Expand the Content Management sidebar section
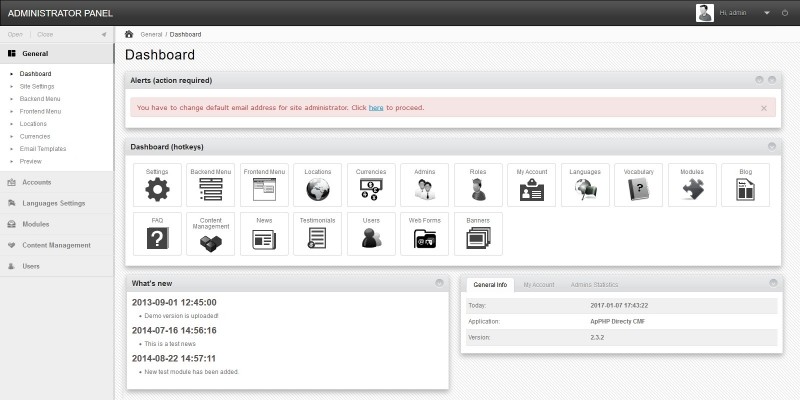 pos(56,245)
